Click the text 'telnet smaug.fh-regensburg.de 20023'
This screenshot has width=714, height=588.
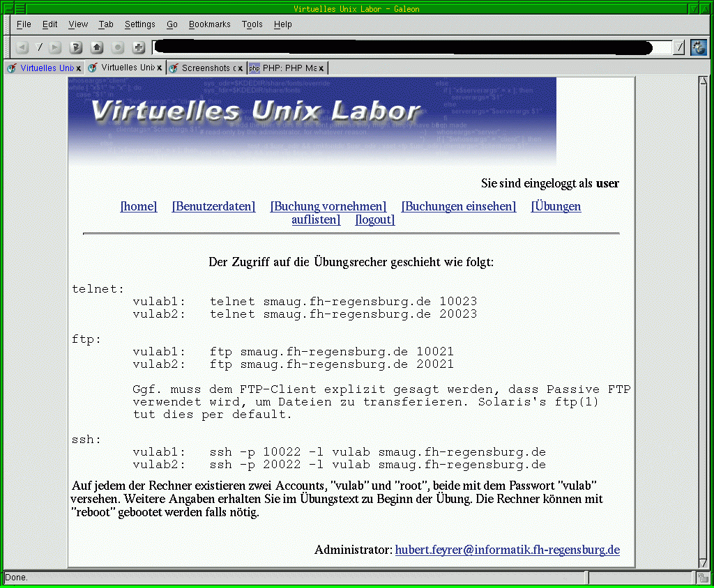(343, 314)
